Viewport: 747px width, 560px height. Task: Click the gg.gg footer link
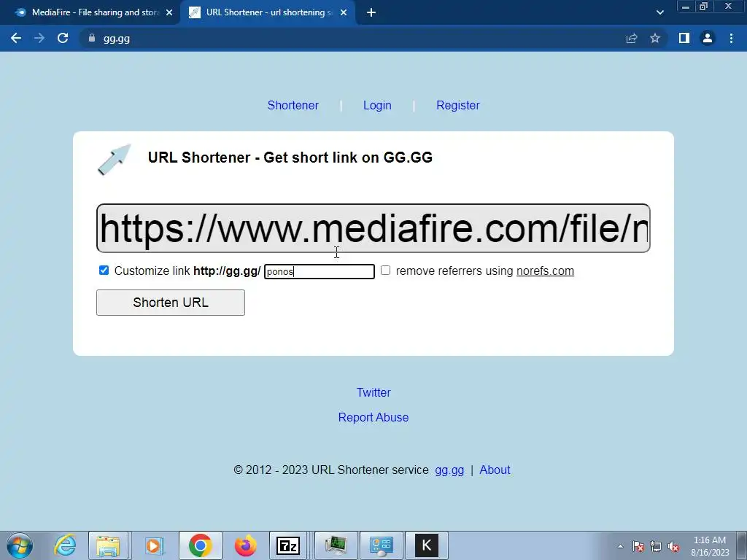[449, 470]
